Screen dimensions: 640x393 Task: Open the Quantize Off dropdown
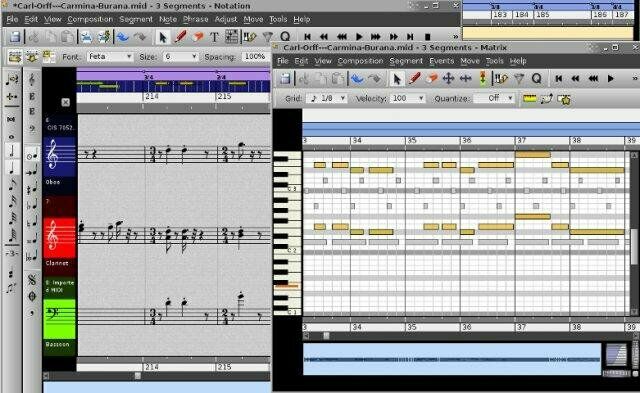[494, 98]
